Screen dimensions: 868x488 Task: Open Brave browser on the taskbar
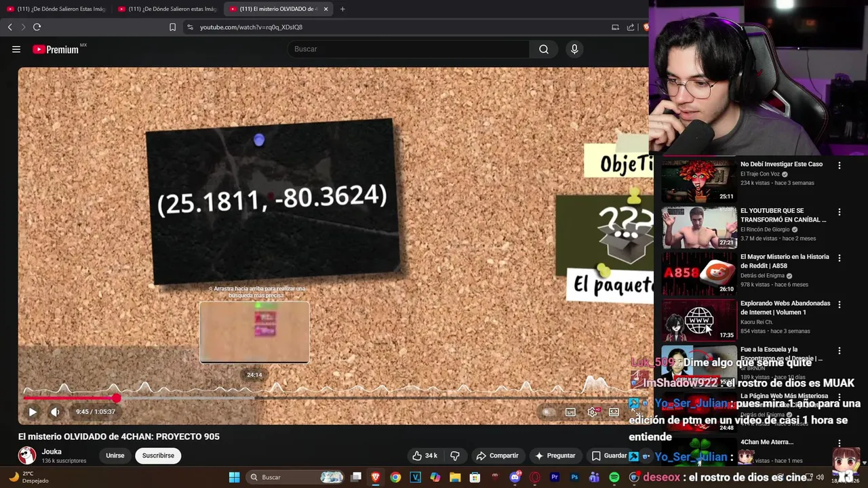coord(376,477)
